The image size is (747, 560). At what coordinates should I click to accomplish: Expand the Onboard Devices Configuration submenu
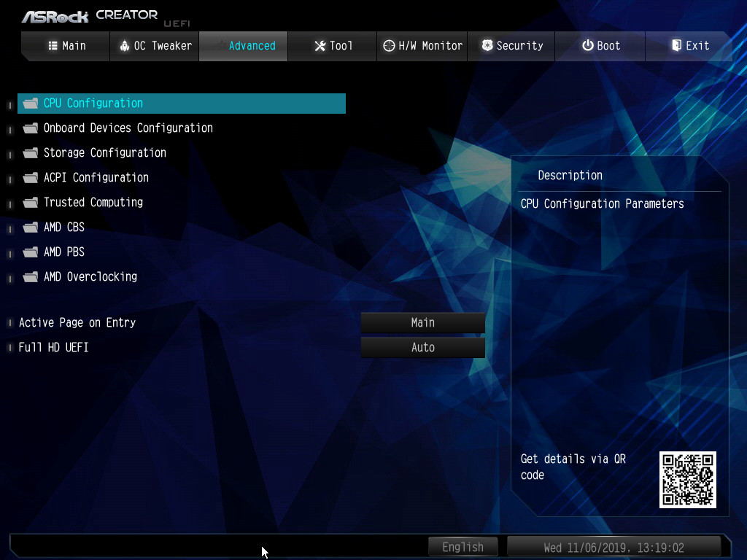click(128, 128)
